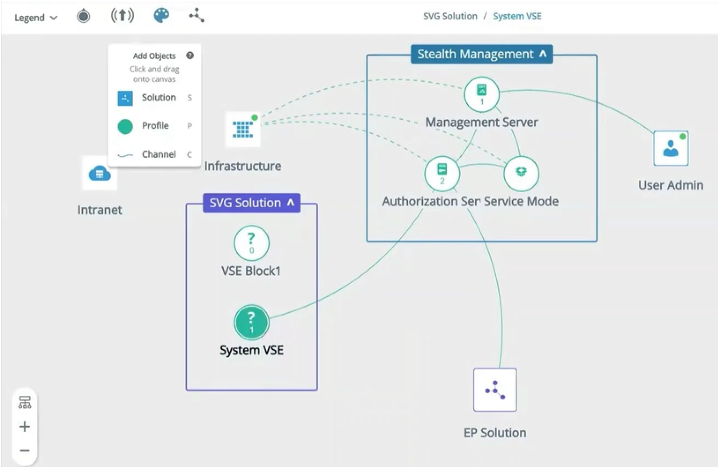Click the SVG Solution breadcrumb link
Viewport: 718px width, 467px height.
[452, 17]
